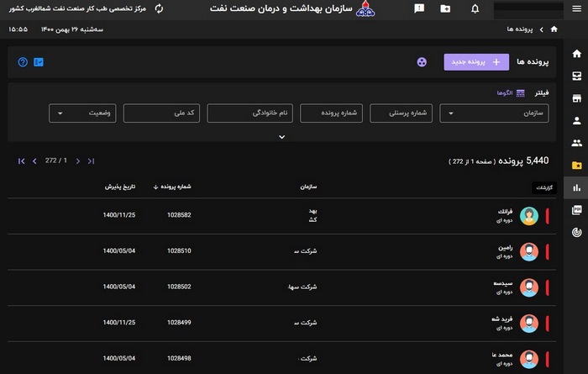Click avatar of فرانك row
Screen dimensions: 588x374
pos(529,216)
